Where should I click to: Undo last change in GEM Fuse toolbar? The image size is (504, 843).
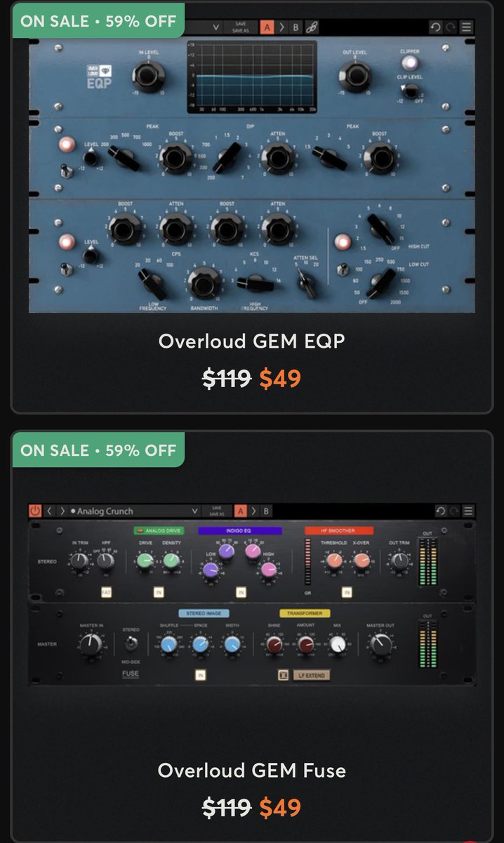pyautogui.click(x=440, y=511)
